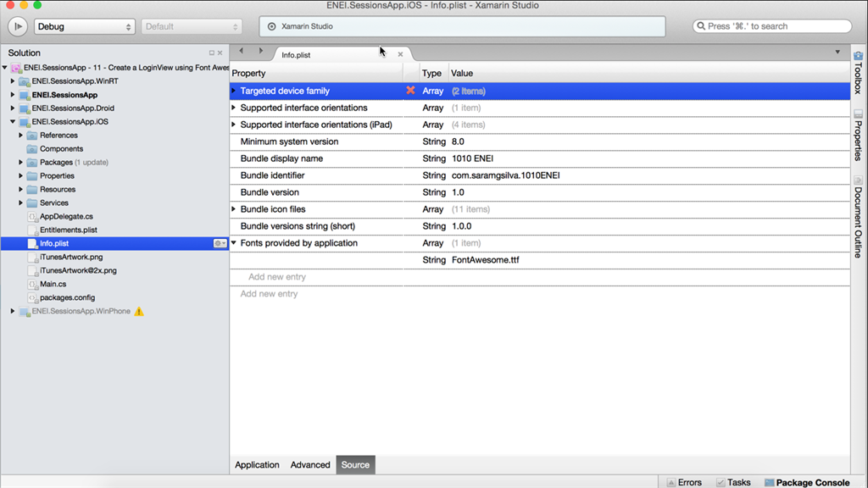Select iTunesArtwork.png file
The image size is (868, 488).
[x=71, y=257]
